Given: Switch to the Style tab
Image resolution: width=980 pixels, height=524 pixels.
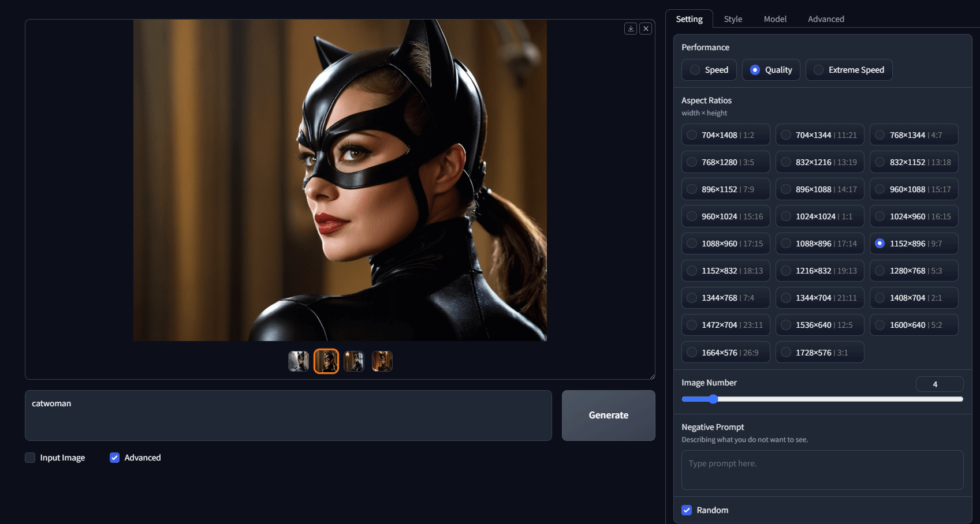Looking at the screenshot, I should pos(733,19).
